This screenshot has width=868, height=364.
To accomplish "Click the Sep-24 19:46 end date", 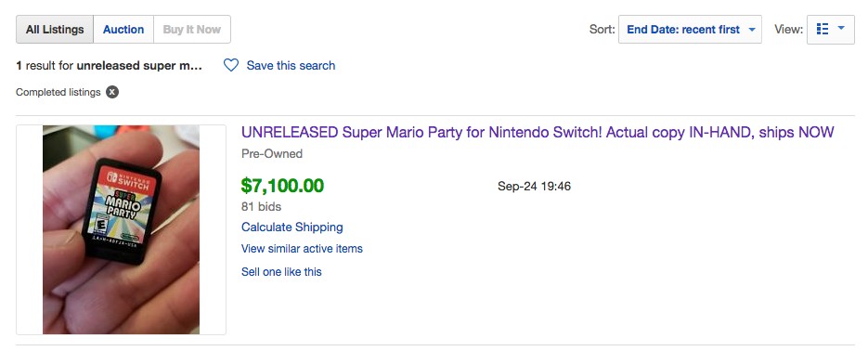I will point(534,186).
